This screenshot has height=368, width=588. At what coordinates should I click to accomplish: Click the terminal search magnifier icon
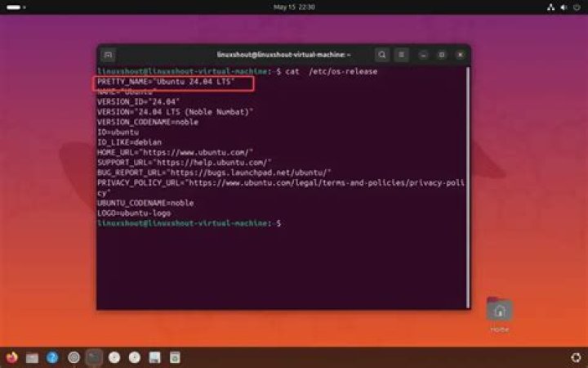point(381,56)
